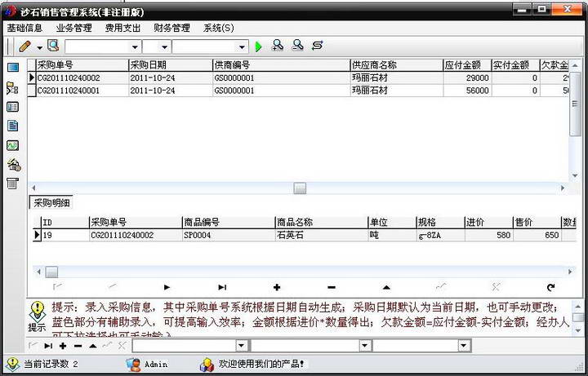Click the edit triangle in bottom navigator
588x376 pixels.
(92, 346)
